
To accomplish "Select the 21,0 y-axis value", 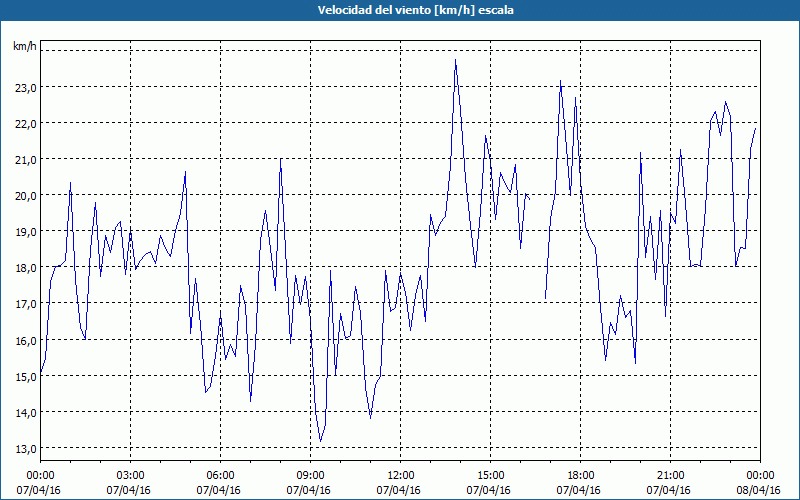I will point(26,160).
